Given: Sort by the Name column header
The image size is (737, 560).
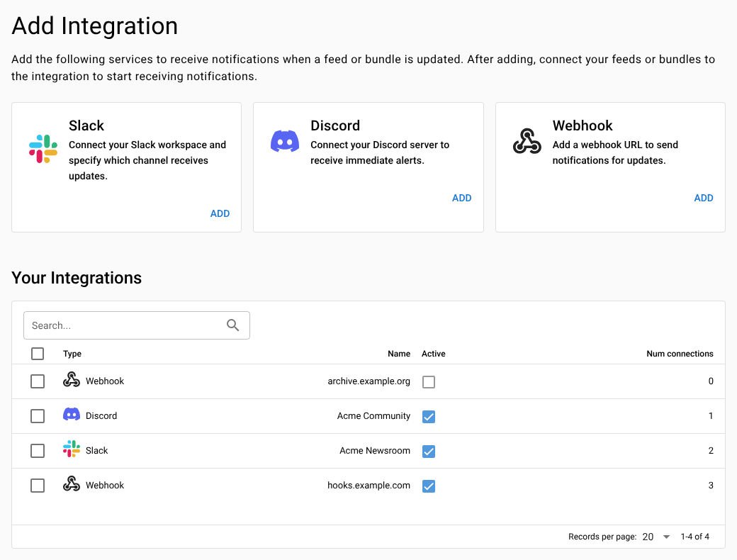Looking at the screenshot, I should pos(399,354).
